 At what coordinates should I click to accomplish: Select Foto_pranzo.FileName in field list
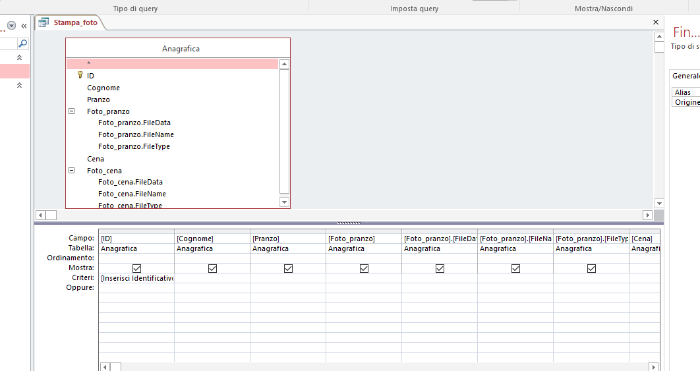point(136,134)
